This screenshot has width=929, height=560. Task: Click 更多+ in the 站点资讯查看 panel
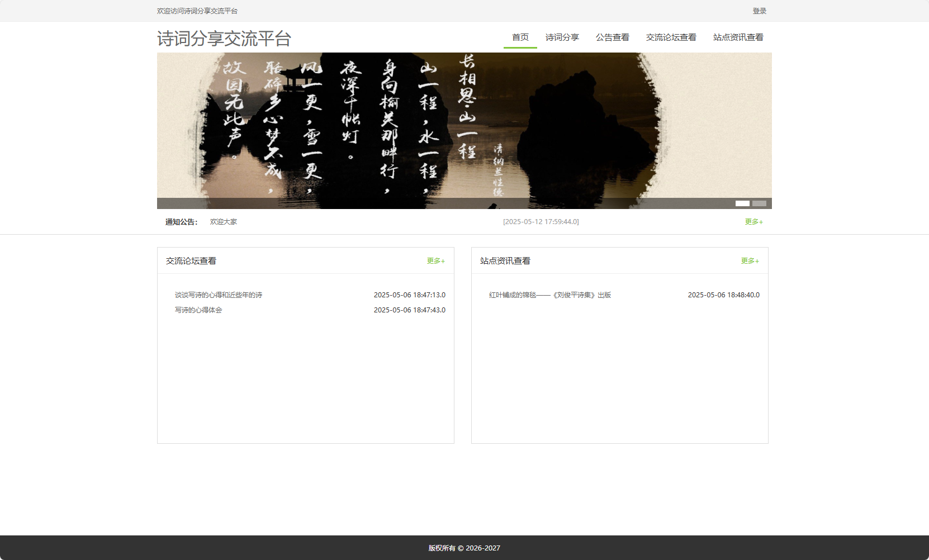click(x=750, y=260)
